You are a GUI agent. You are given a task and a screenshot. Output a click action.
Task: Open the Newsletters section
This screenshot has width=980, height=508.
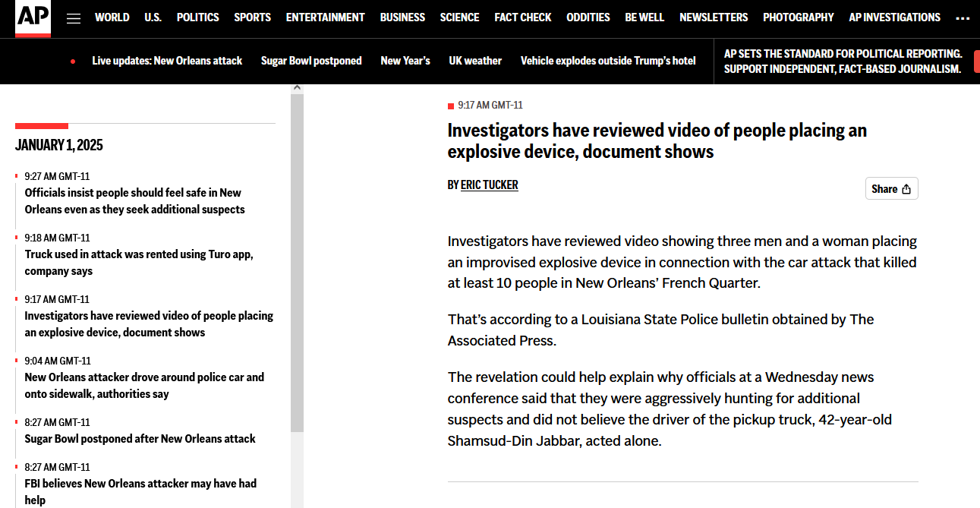(714, 17)
